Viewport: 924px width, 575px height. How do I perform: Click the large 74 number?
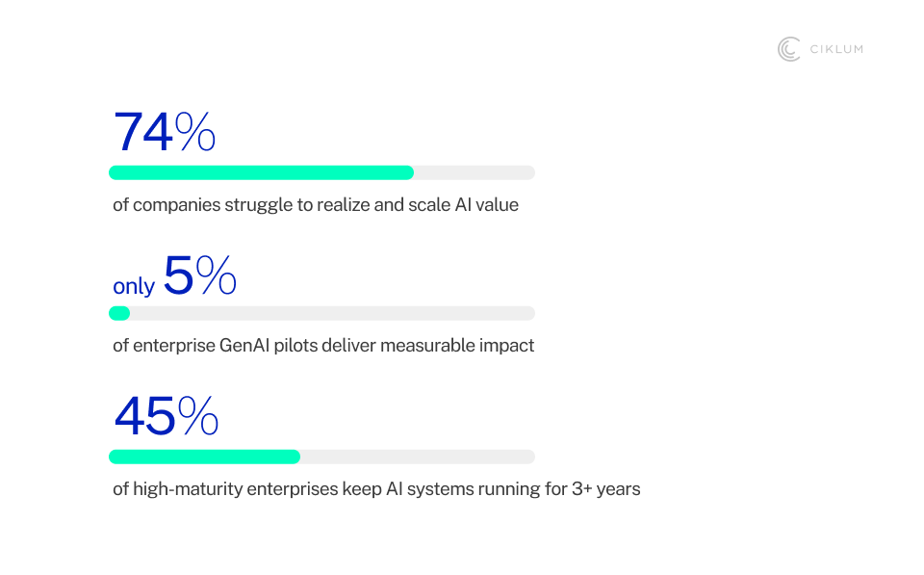(143, 133)
